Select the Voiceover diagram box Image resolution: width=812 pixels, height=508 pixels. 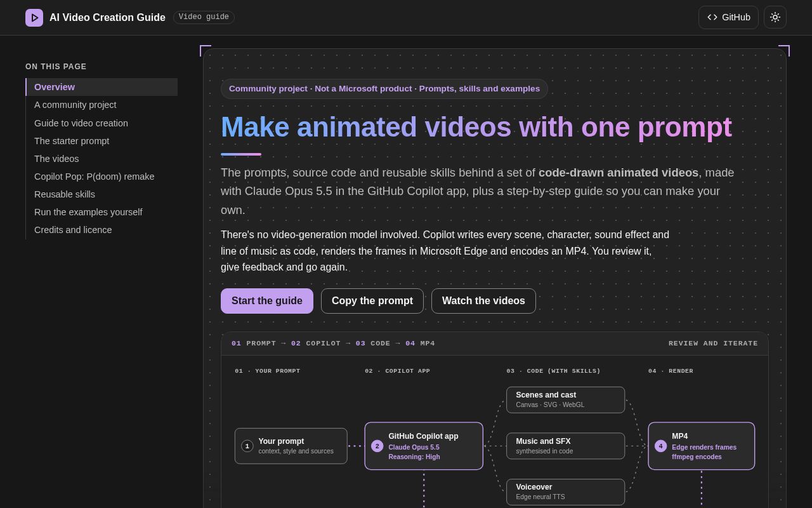(x=566, y=492)
